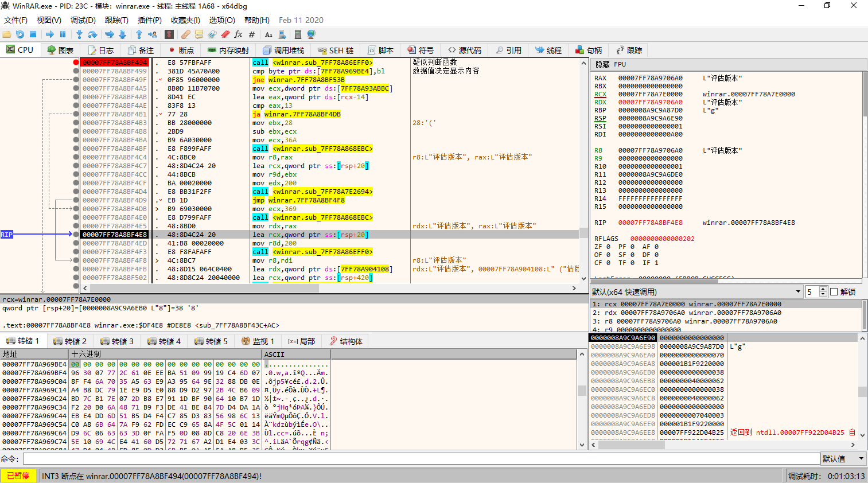Restart the debugged program
Viewport: 868px width, 483px height.
[20, 34]
